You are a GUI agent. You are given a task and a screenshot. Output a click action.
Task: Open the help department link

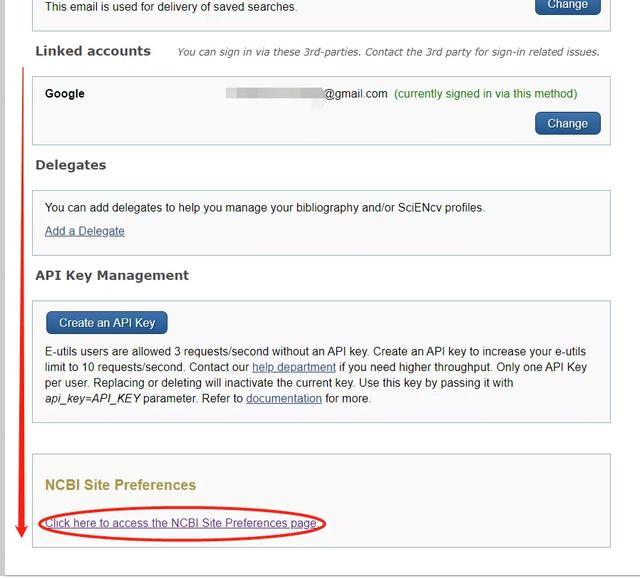pyautogui.click(x=294, y=367)
